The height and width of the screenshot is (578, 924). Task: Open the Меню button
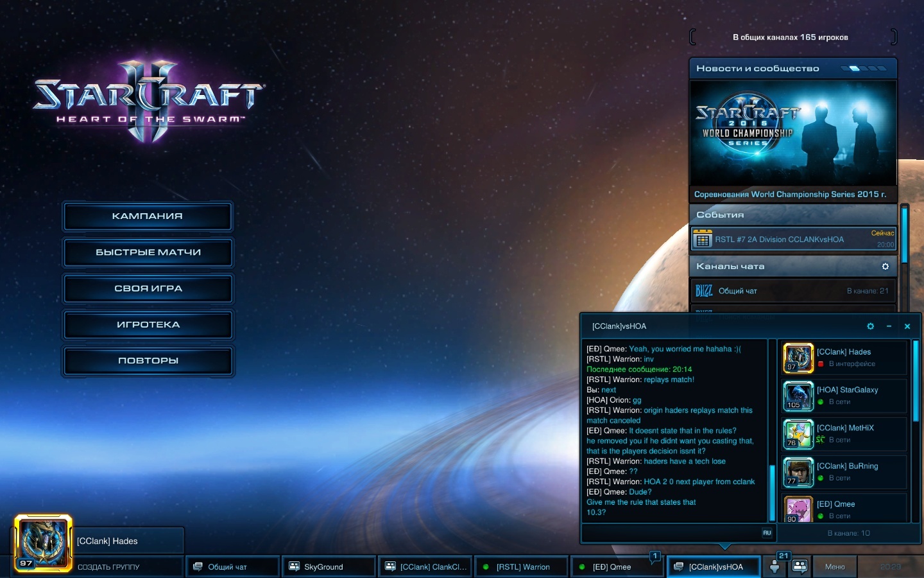coord(835,566)
